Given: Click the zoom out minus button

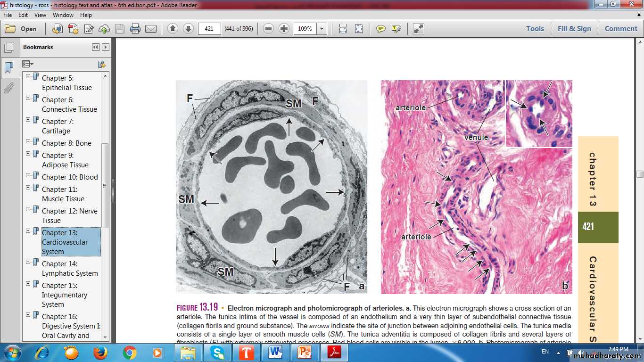Looking at the screenshot, I should [268, 29].
